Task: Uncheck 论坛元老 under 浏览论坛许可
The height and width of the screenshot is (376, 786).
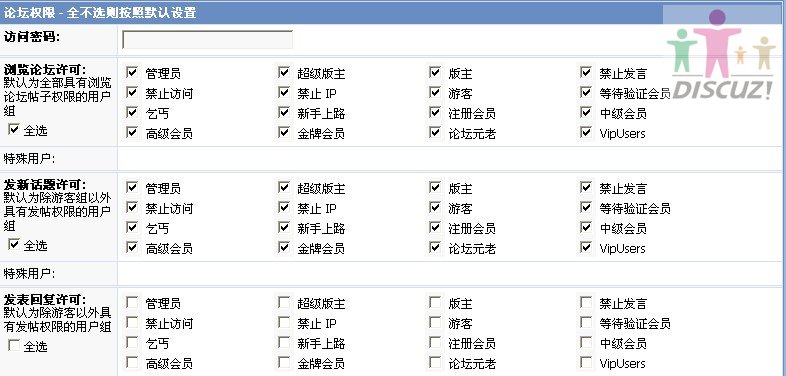Action: [x=435, y=133]
